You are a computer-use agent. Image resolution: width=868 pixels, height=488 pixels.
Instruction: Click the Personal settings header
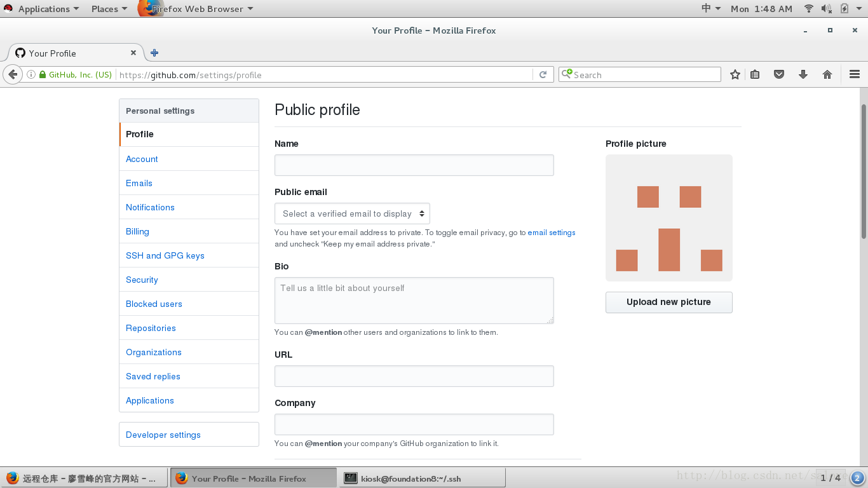[x=189, y=111]
